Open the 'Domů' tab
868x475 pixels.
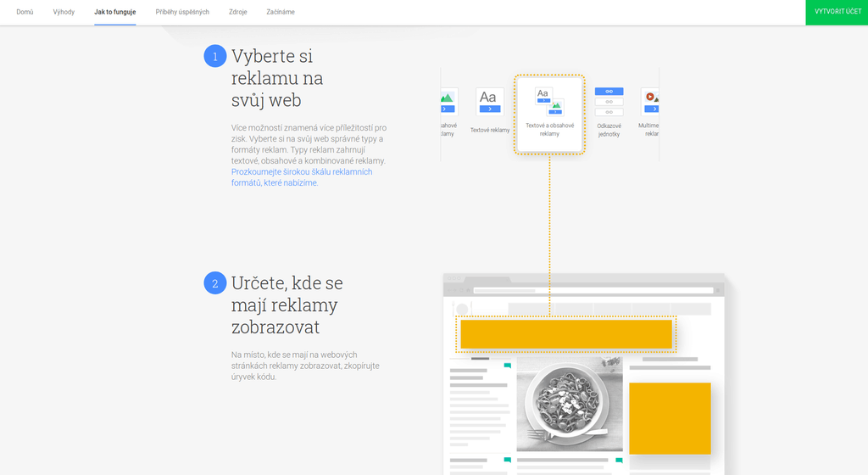pos(25,12)
